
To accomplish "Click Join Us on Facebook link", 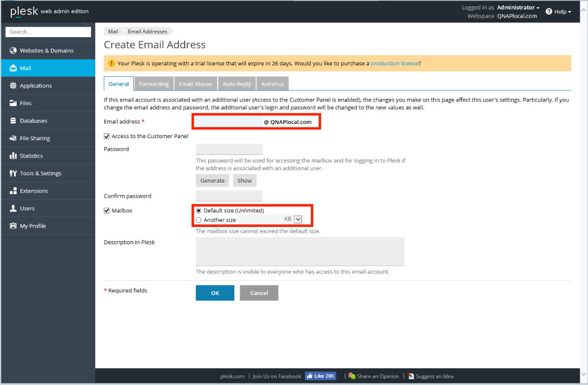I will coord(277,376).
